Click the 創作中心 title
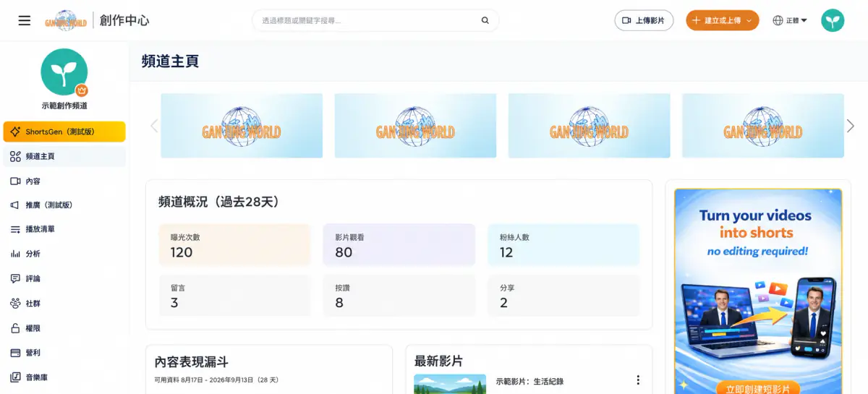 pos(124,20)
